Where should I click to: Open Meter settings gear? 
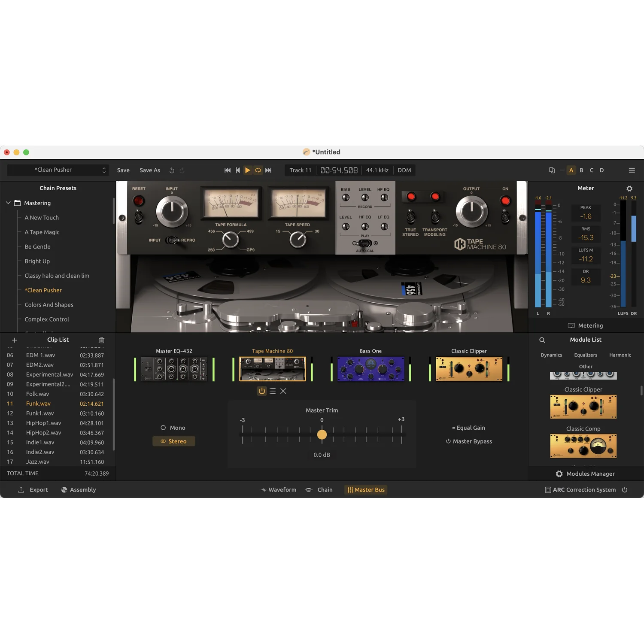click(629, 188)
